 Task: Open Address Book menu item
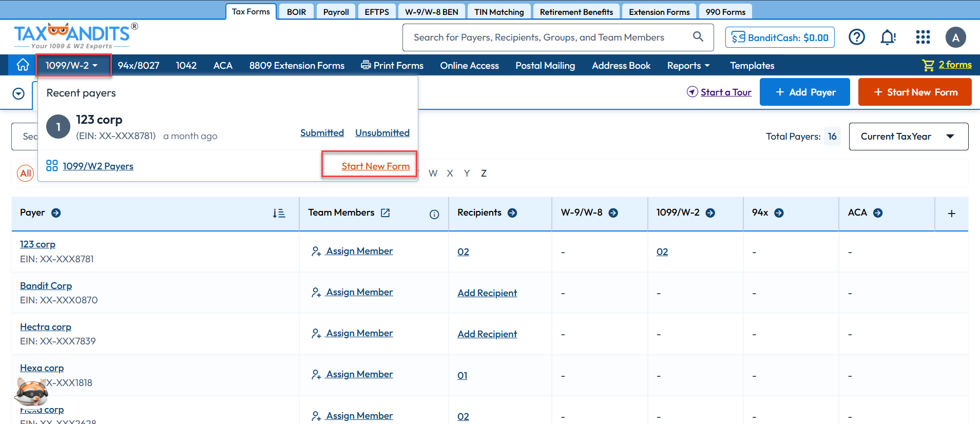[x=621, y=65]
